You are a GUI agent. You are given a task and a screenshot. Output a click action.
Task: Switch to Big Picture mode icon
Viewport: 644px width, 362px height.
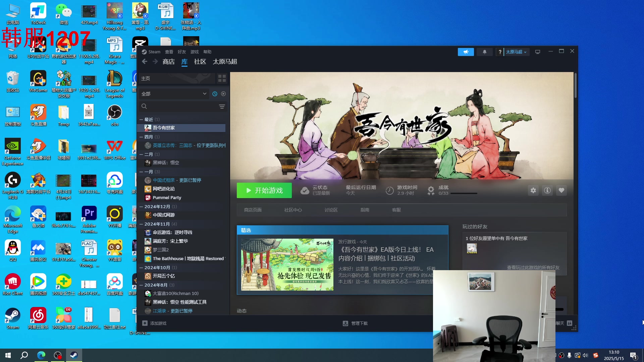[537, 52]
